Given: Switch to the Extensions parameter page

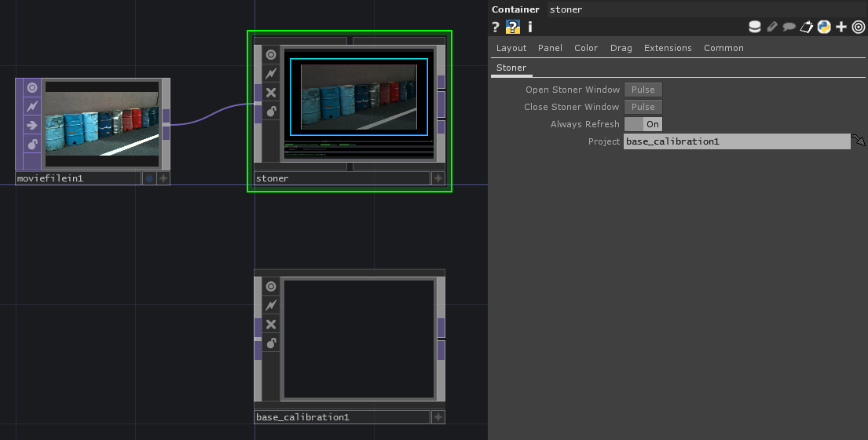Looking at the screenshot, I should (x=668, y=48).
